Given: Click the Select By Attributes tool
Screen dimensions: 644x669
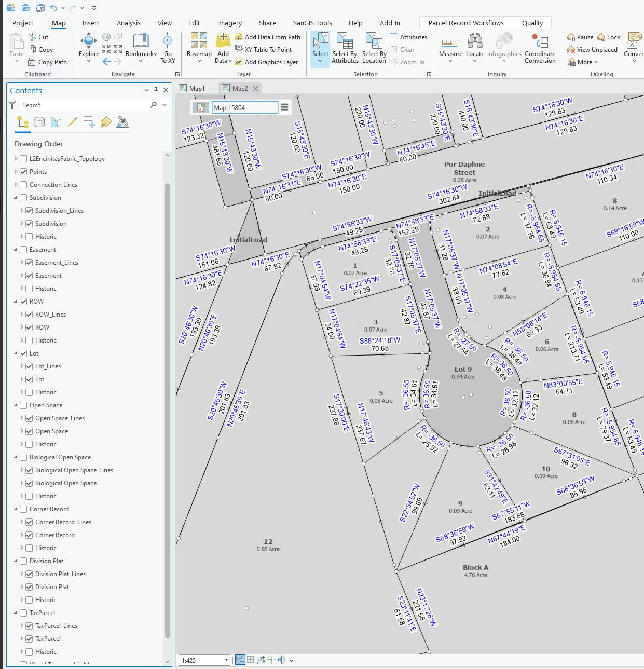Looking at the screenshot, I should [x=345, y=48].
